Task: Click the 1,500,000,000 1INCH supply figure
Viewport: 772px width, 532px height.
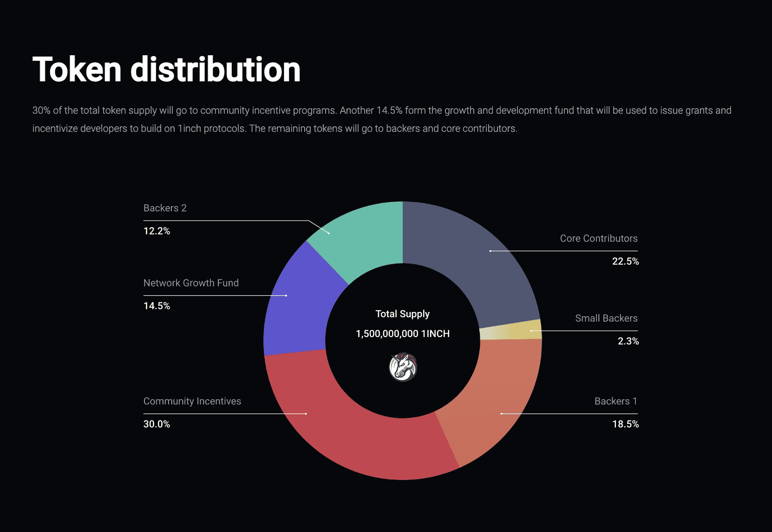Action: tap(402, 334)
